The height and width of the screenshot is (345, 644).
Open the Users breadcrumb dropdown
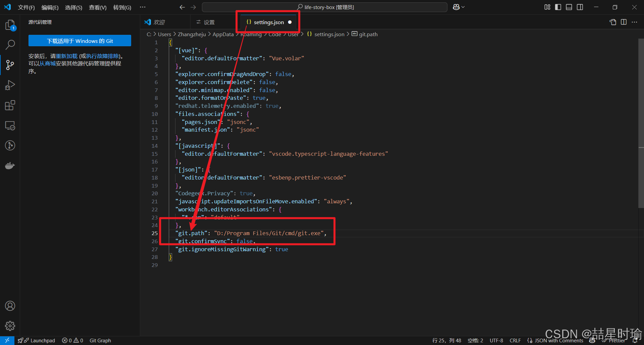click(164, 34)
